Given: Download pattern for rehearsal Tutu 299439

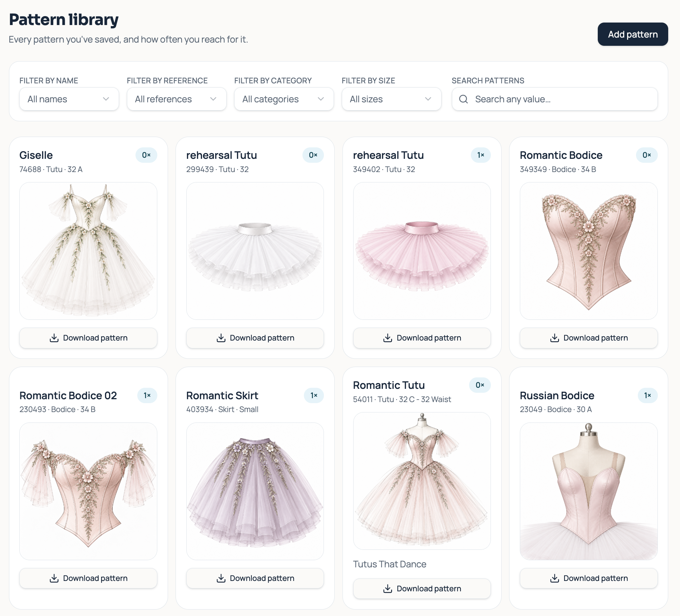Looking at the screenshot, I should pyautogui.click(x=255, y=338).
